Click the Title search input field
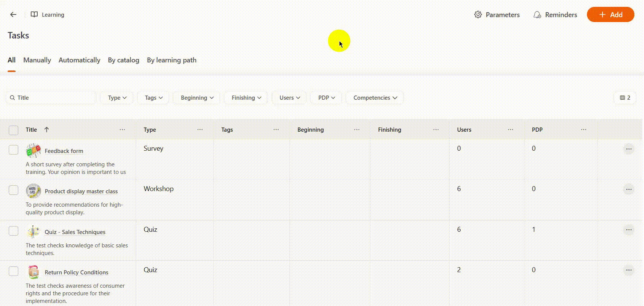 [x=53, y=98]
